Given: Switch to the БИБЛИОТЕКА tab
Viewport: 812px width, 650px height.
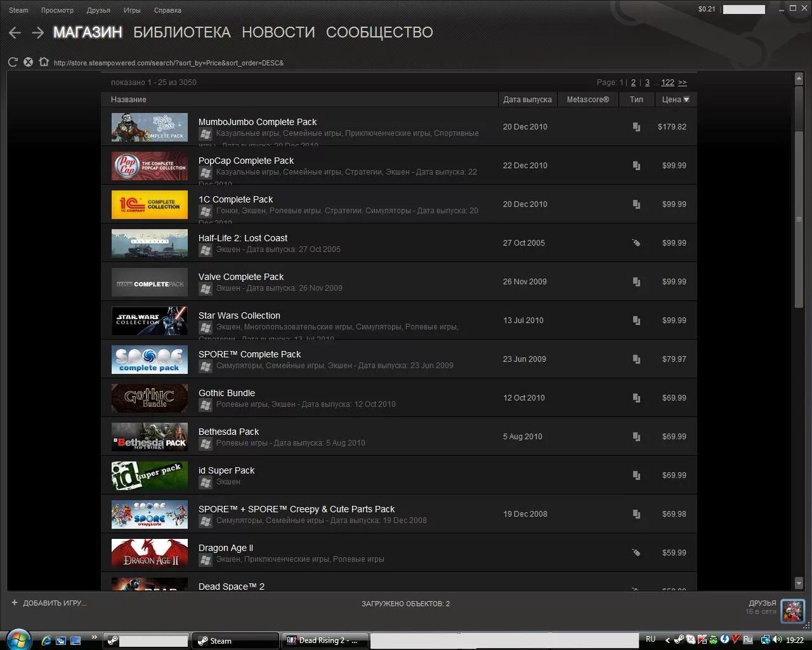Looking at the screenshot, I should tap(182, 32).
